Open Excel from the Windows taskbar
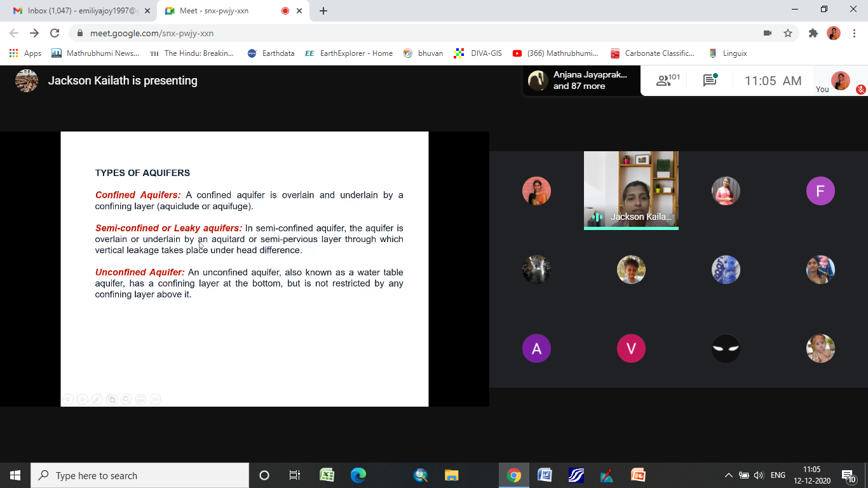 coord(327,475)
